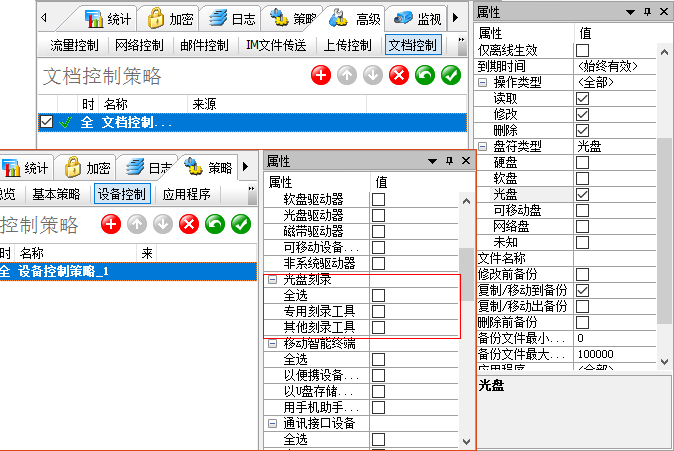Select 文档控制 sub-tab
This screenshot has height=451, width=674.
[413, 45]
